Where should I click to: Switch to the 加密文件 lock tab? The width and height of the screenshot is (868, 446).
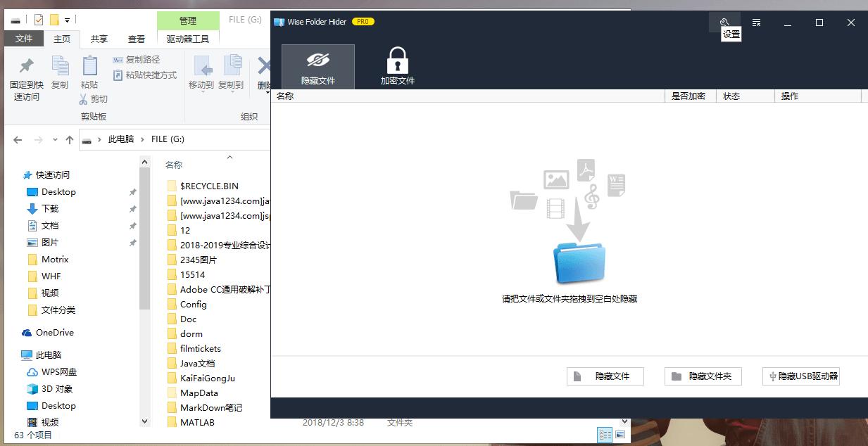click(398, 67)
